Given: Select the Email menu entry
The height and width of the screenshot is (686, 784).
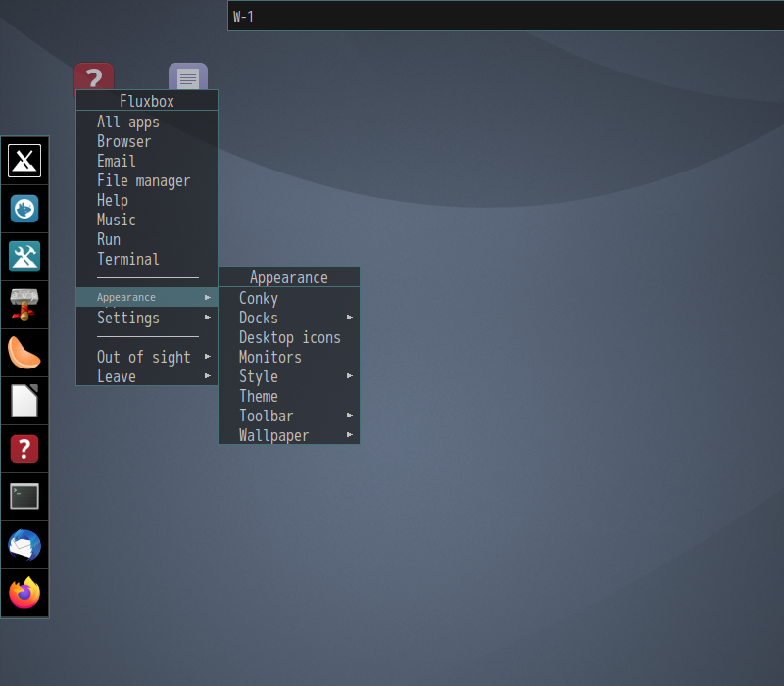Looking at the screenshot, I should [x=147, y=161].
